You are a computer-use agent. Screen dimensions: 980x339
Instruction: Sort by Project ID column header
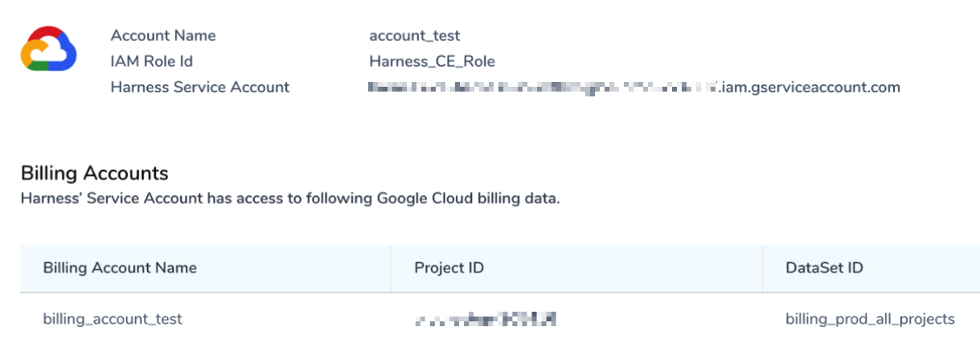[x=449, y=268]
